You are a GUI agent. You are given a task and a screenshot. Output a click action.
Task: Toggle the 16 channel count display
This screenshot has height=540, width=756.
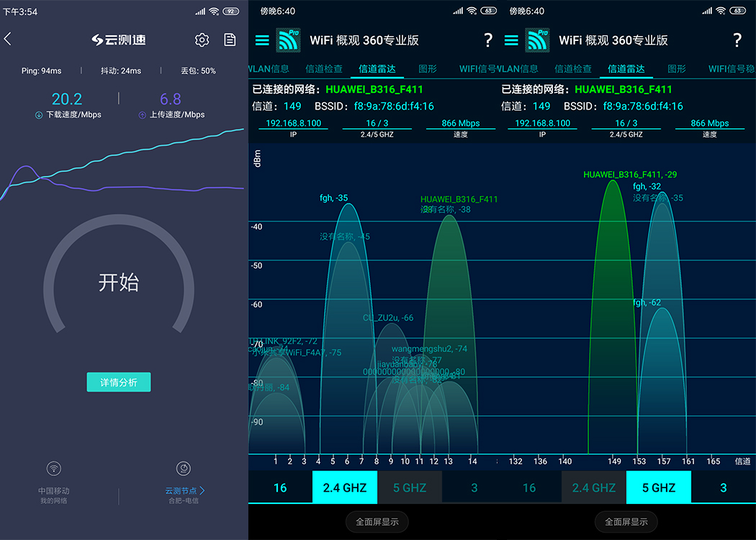pos(280,487)
